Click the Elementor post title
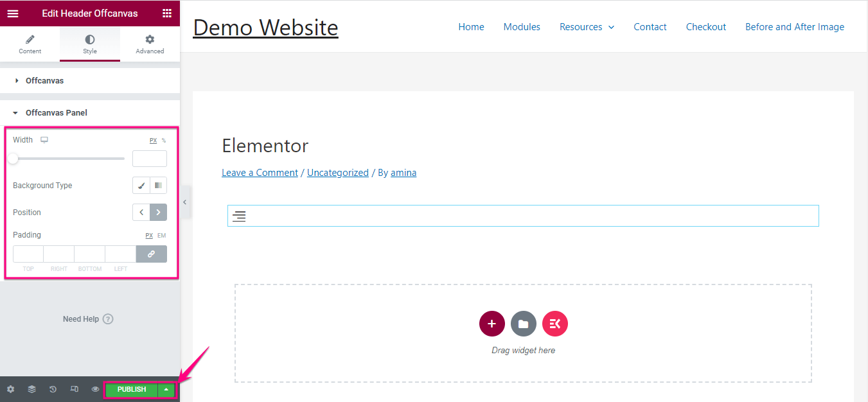Viewport: 868px width, 402px height. point(265,146)
